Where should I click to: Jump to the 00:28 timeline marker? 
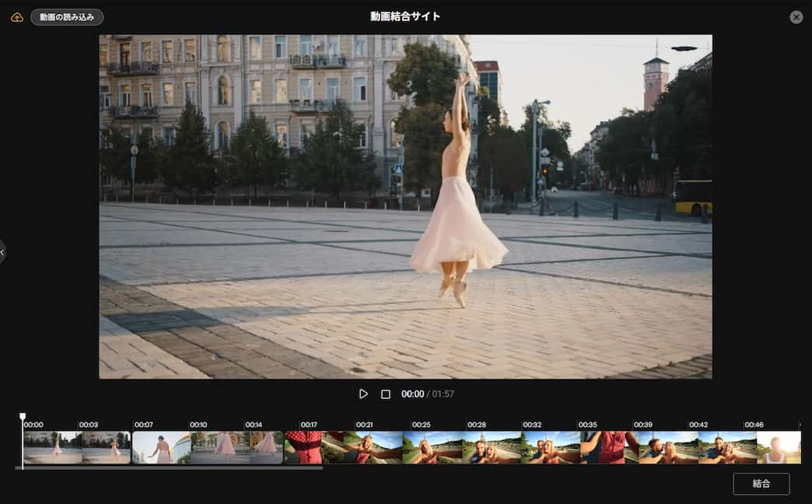pyautogui.click(x=476, y=425)
